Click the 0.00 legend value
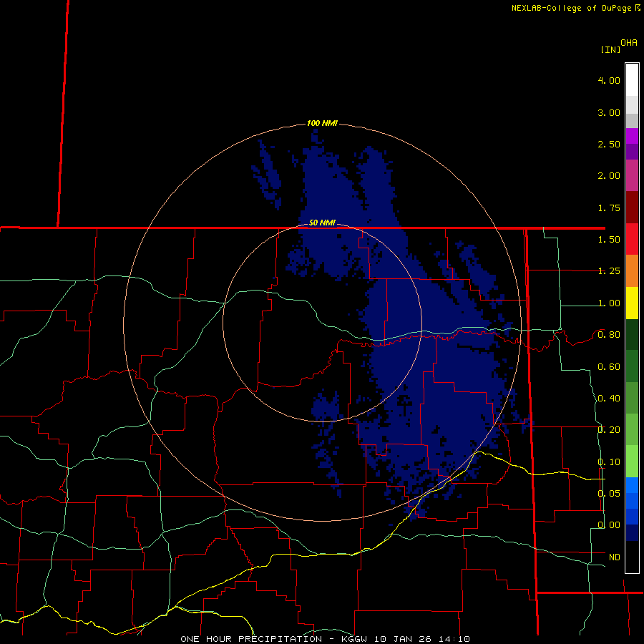The image size is (644, 644). (609, 525)
